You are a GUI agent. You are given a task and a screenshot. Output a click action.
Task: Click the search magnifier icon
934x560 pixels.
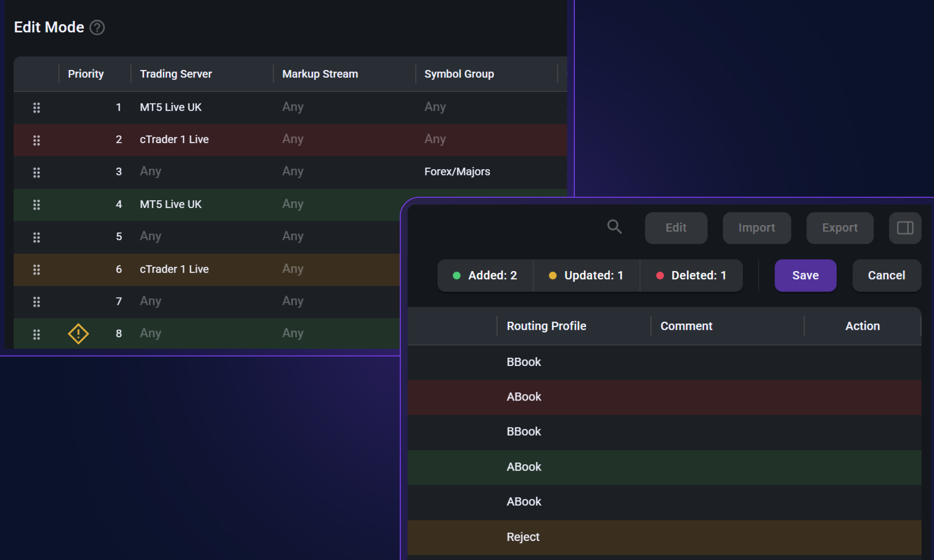(x=614, y=227)
